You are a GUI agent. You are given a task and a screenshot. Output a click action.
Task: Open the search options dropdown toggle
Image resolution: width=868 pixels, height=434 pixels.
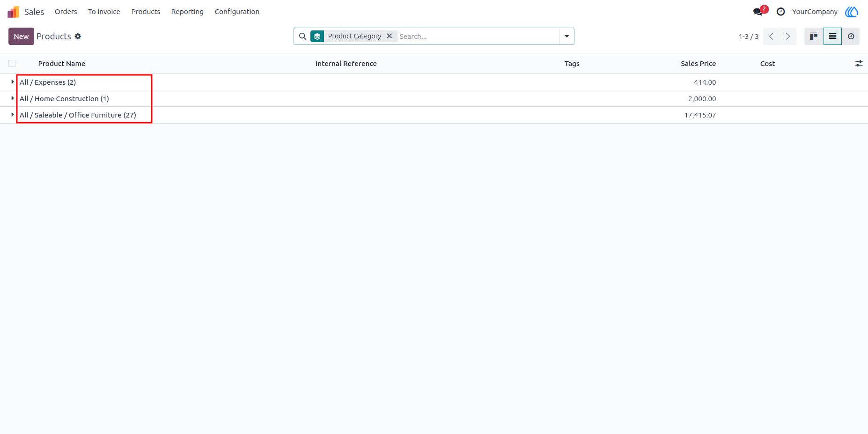(x=566, y=36)
